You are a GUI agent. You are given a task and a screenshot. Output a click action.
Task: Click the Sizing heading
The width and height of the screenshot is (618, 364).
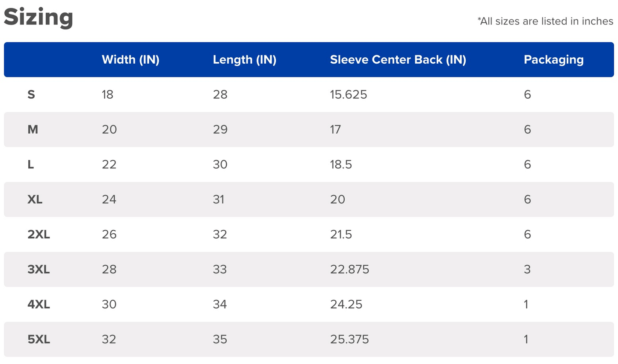(38, 18)
